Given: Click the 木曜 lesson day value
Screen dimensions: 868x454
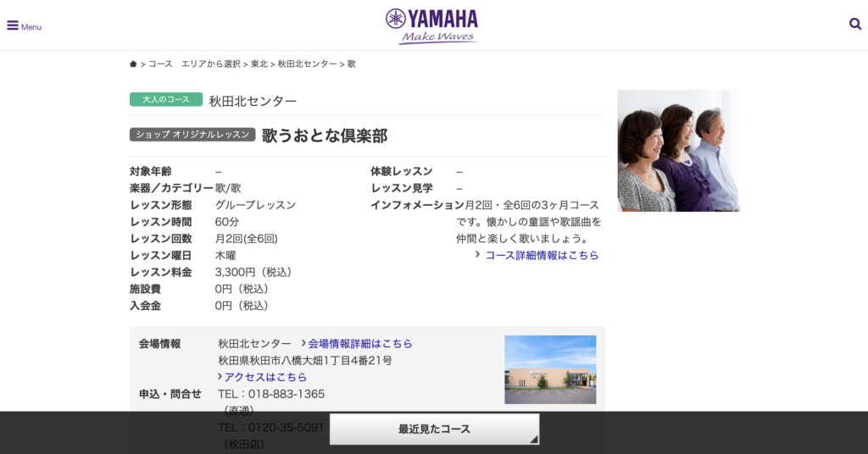Looking at the screenshot, I should click(225, 256).
